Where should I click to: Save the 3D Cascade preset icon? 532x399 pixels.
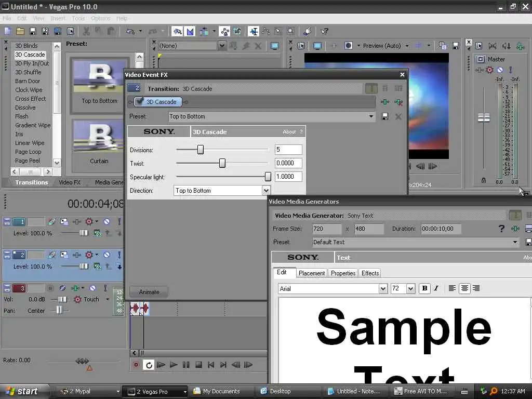coord(385,117)
